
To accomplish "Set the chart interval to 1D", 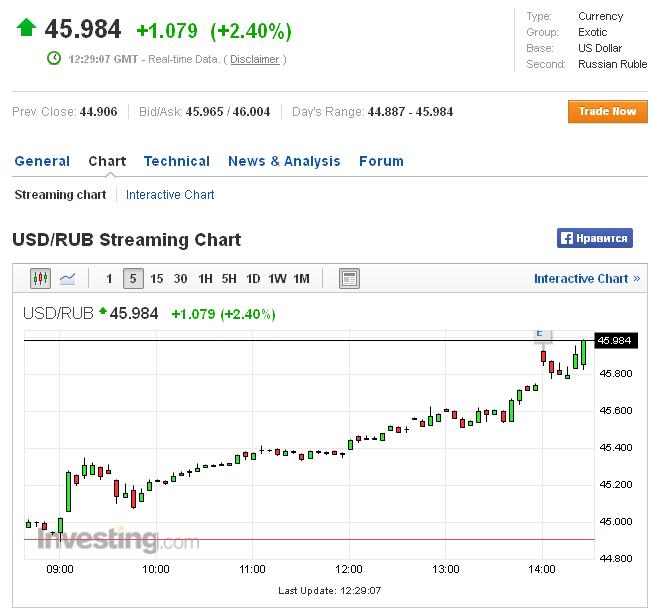I will 253,279.
